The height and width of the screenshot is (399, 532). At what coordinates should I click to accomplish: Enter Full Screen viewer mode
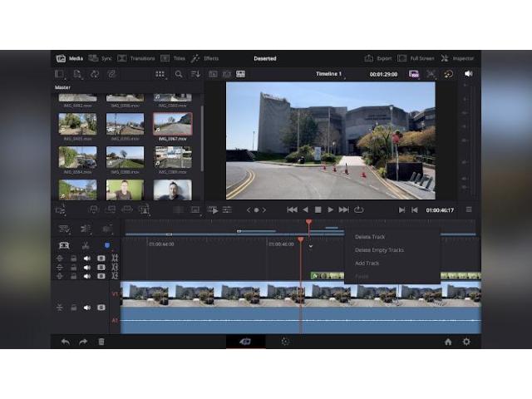[x=416, y=58]
